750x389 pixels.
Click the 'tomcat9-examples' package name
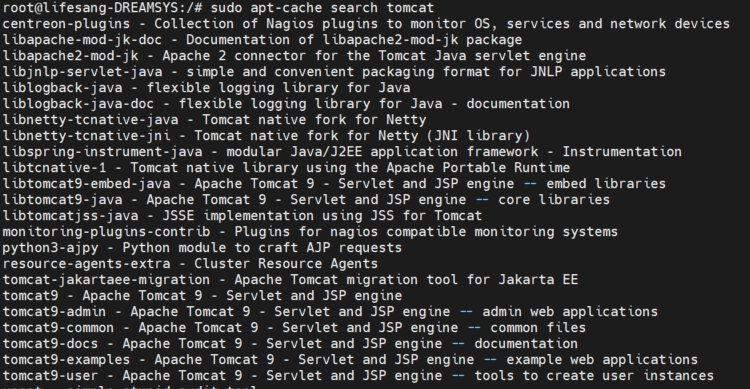(66, 360)
